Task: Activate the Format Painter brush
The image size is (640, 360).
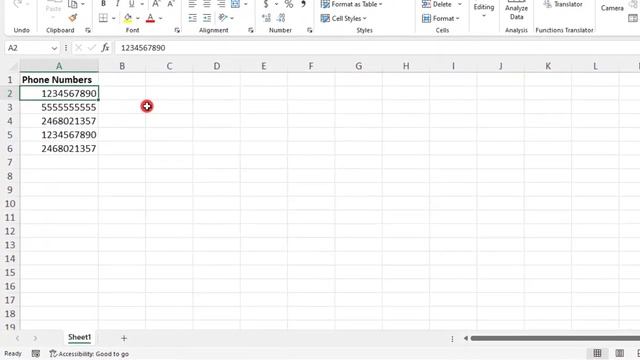Action: [73, 18]
